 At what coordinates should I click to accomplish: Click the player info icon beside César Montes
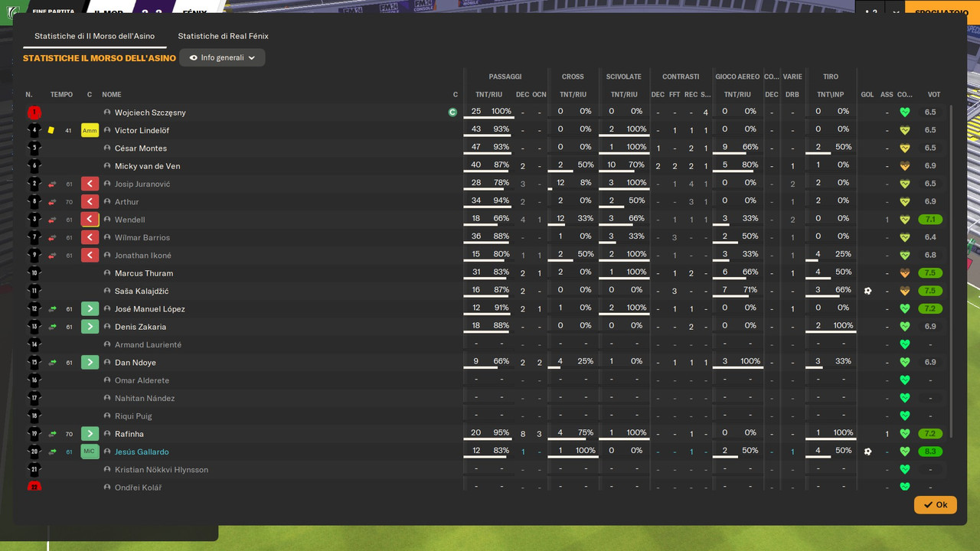click(107, 148)
